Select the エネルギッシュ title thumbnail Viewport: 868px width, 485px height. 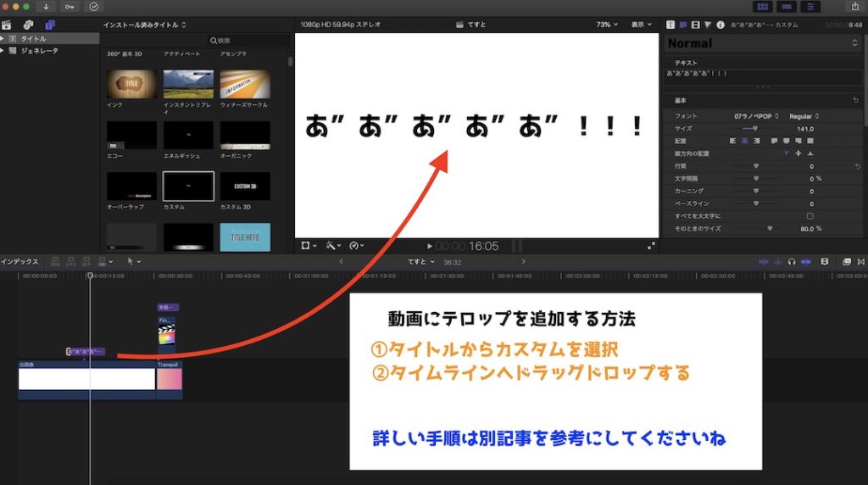[x=188, y=136]
